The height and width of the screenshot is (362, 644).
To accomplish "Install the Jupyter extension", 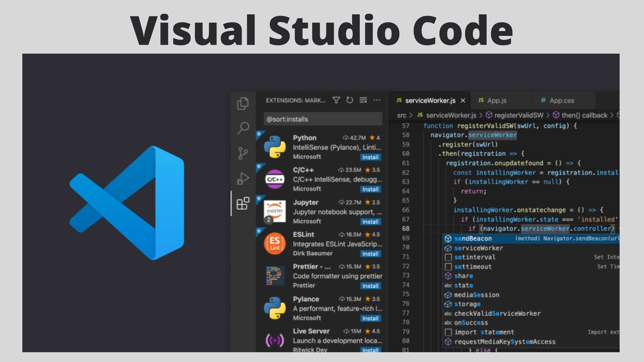I will 370,222.
